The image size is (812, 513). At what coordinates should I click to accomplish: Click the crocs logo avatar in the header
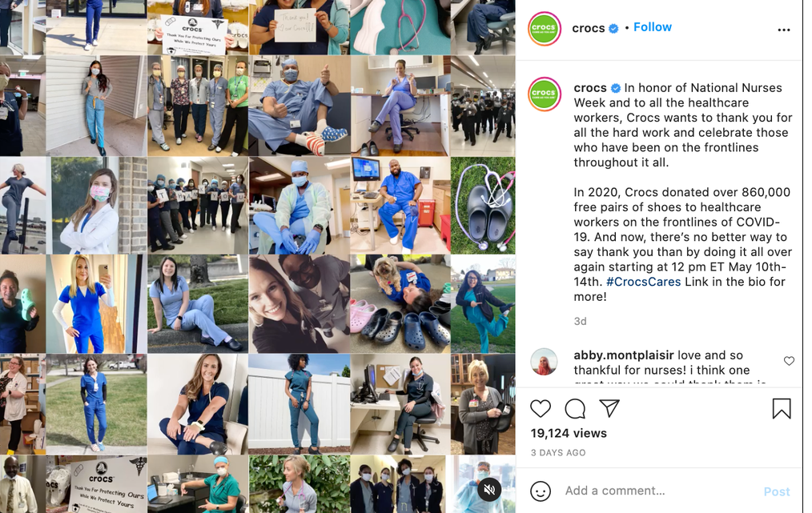(544, 29)
